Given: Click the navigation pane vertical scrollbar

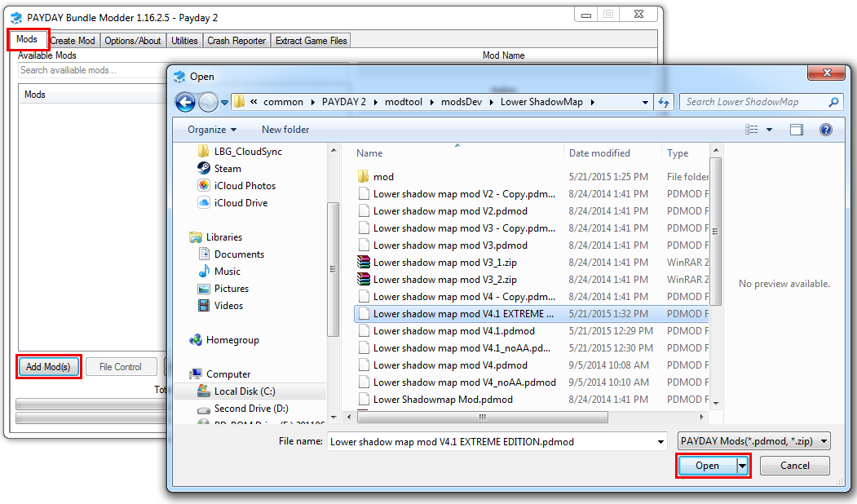Looking at the screenshot, I should pyautogui.click(x=333, y=269).
